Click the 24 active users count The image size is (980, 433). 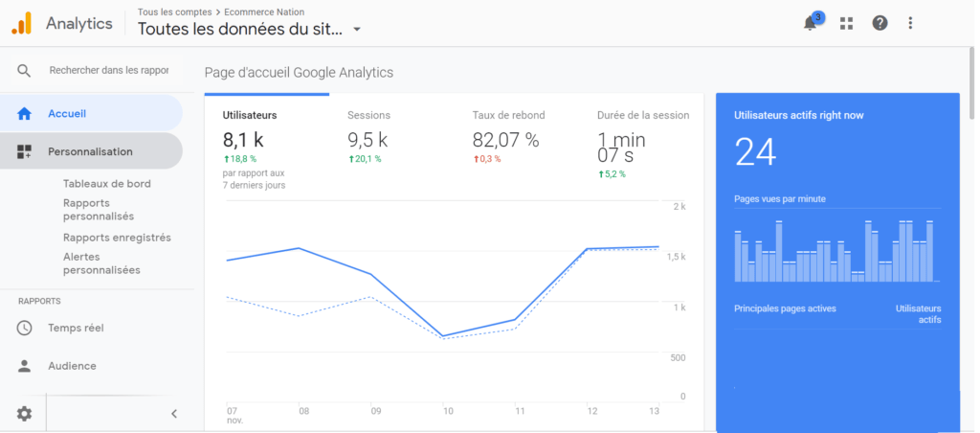pos(755,152)
